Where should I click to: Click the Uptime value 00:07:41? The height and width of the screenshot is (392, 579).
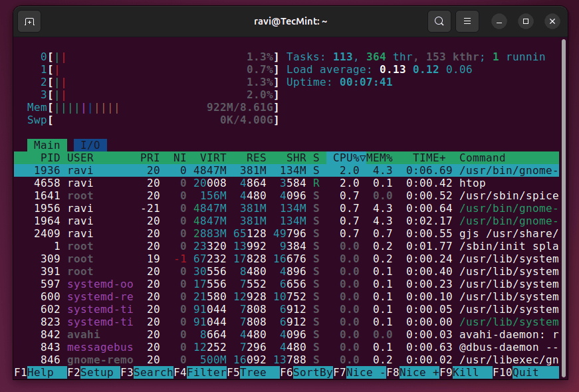click(366, 82)
